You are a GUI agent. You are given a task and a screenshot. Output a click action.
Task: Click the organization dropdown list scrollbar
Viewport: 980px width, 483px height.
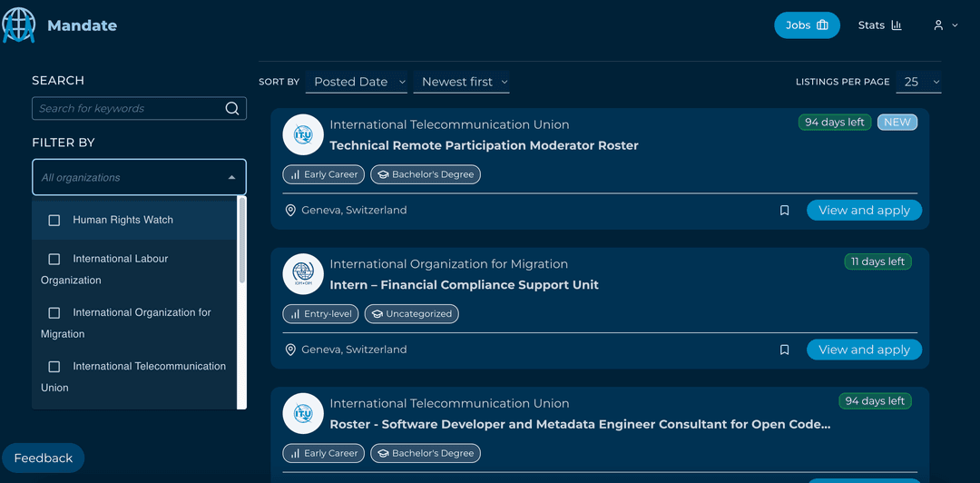pyautogui.click(x=242, y=241)
